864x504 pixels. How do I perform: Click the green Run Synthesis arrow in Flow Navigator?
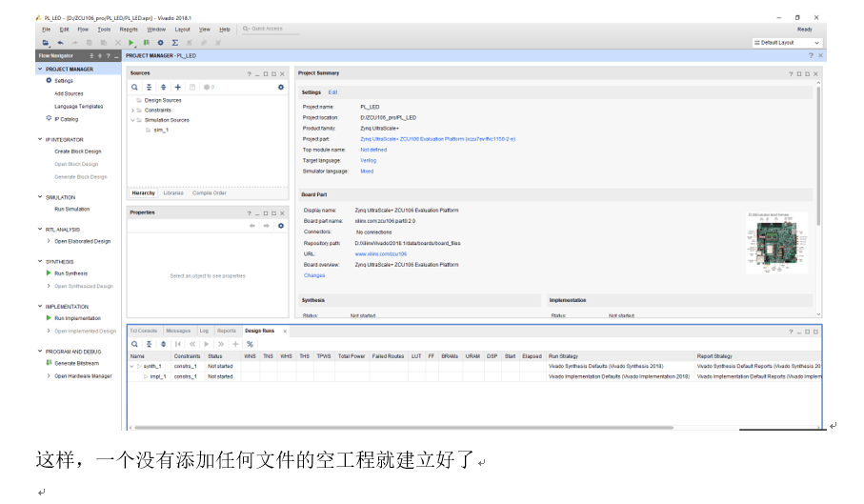[49, 272]
